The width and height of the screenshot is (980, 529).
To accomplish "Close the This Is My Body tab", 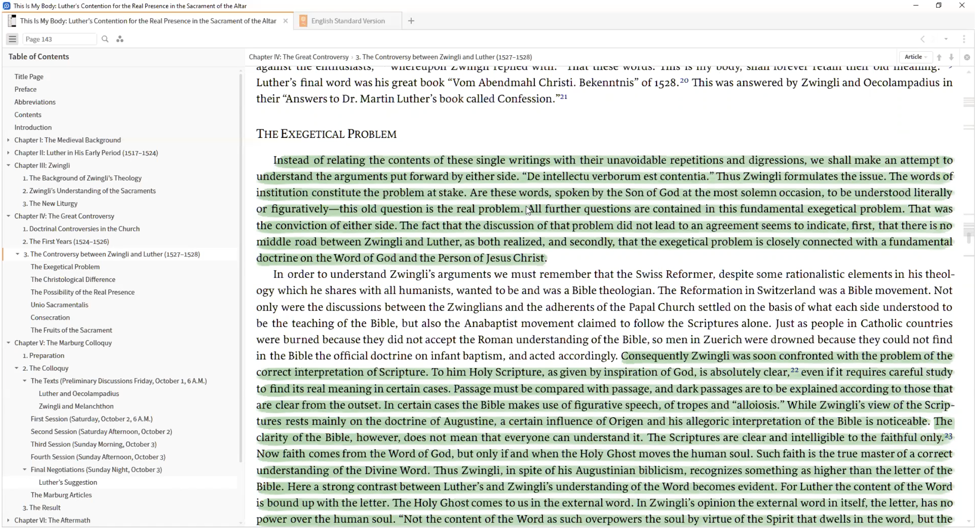I will [x=285, y=21].
